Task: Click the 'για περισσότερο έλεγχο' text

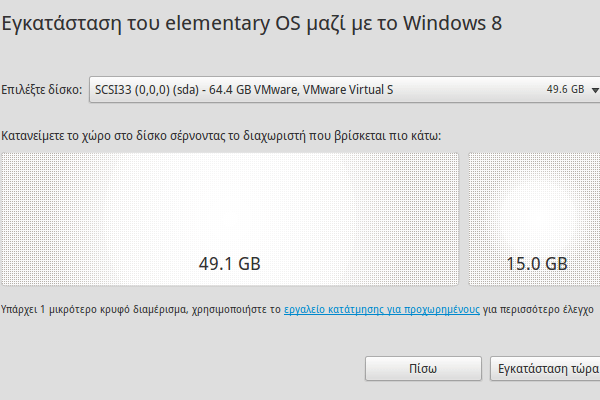Action: coord(540,310)
